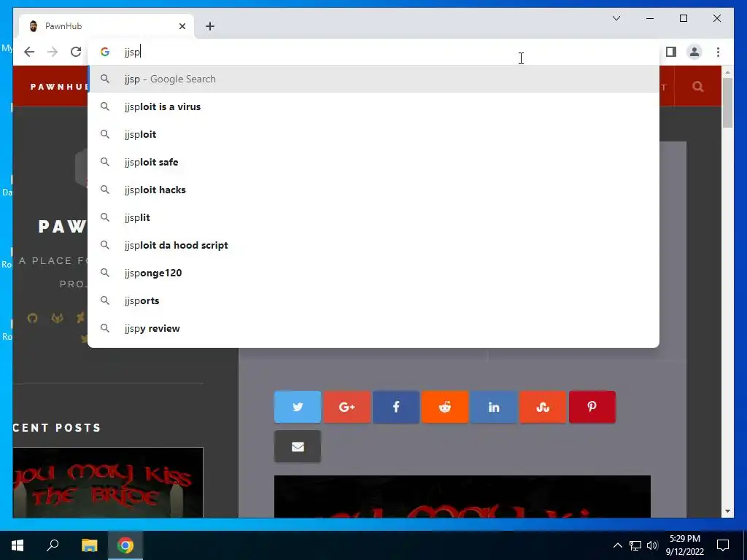Click the page vertical scrollbar thumb
Viewport: 747px width, 560px height.
coord(727,102)
